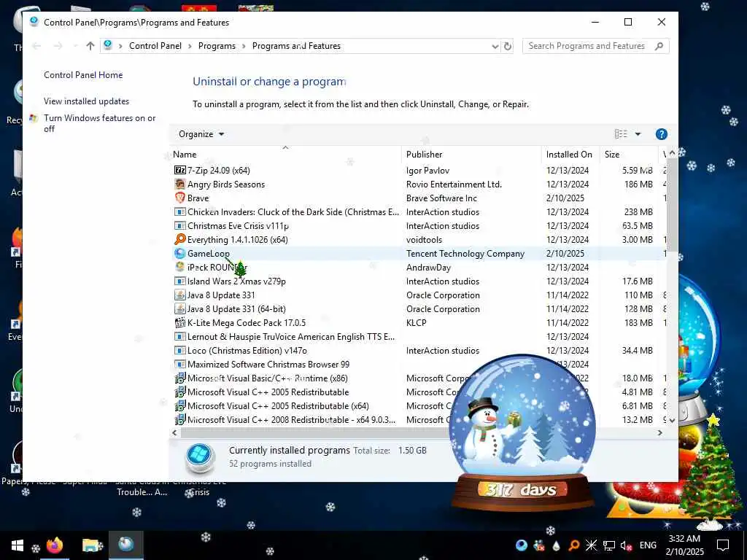
Task: Click the Rovio Entertainment Ltd. publisher cell
Action: pos(454,184)
